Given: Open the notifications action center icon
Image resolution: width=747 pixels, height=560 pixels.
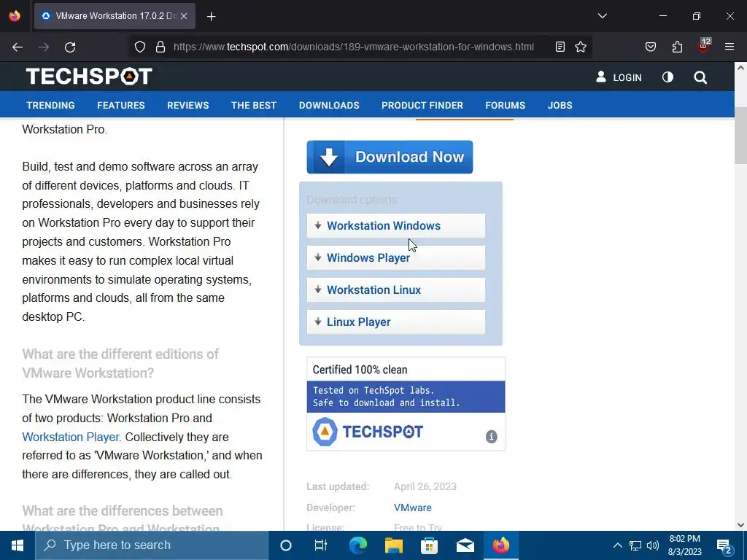Looking at the screenshot, I should [724, 545].
